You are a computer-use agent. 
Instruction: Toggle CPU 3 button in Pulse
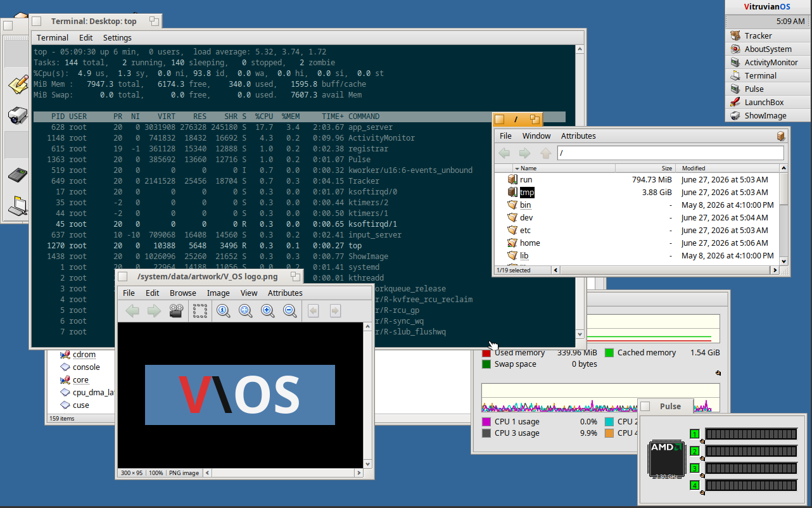[x=695, y=469]
